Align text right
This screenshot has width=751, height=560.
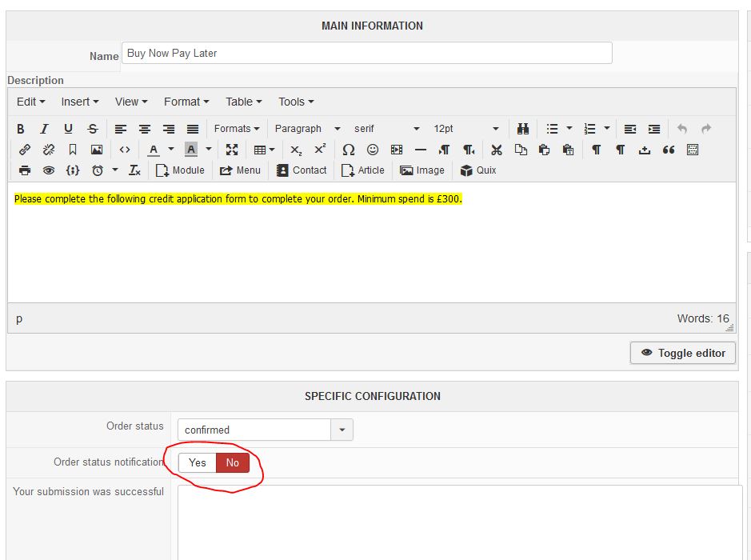click(x=169, y=129)
